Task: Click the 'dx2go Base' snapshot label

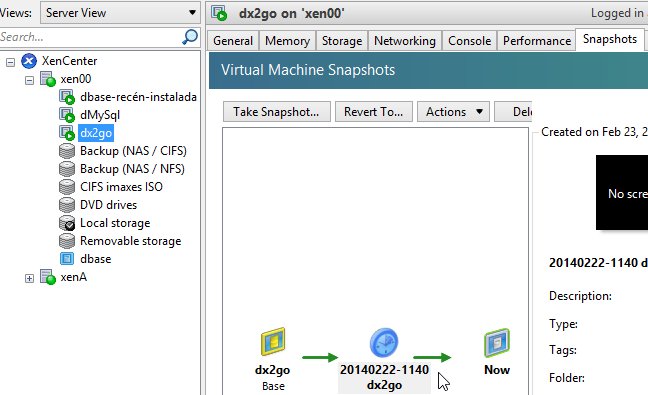Action: tap(273, 378)
